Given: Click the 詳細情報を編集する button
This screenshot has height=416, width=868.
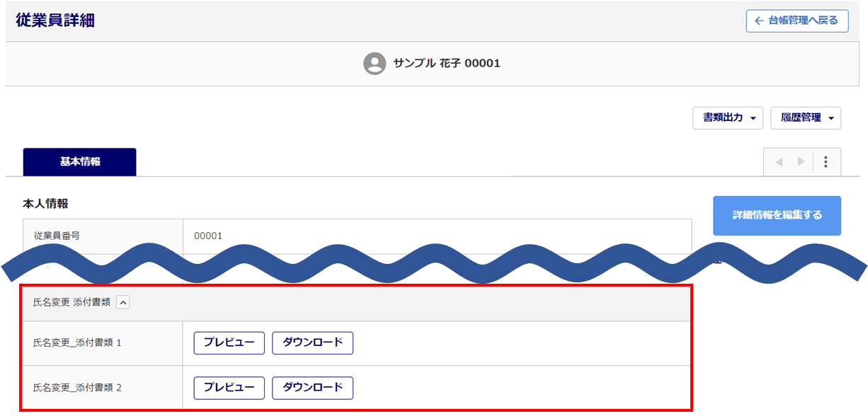Looking at the screenshot, I should coord(777,215).
